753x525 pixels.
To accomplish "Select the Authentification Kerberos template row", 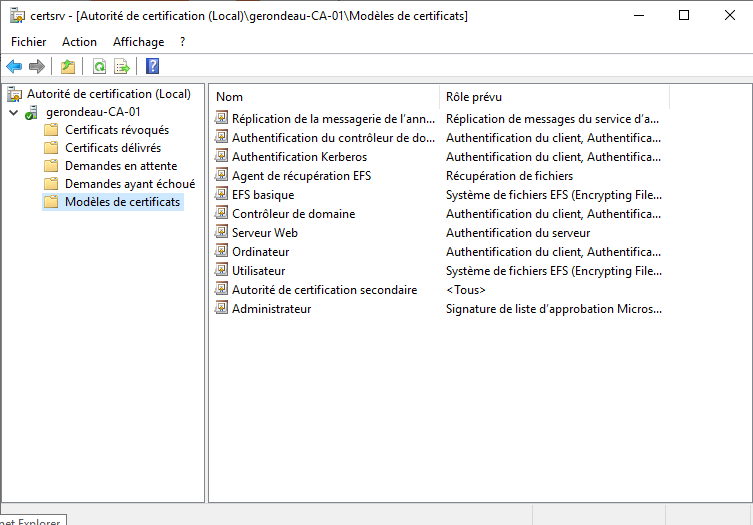I will pos(299,157).
